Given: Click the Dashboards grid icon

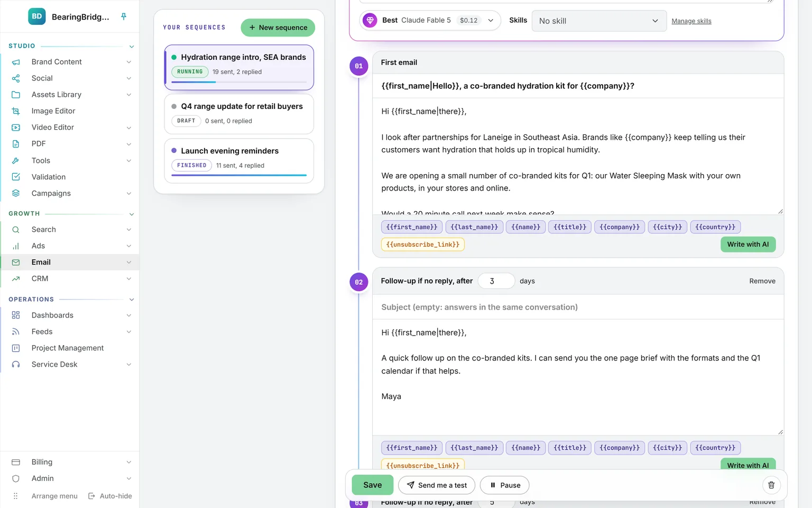Looking at the screenshot, I should 16,315.
